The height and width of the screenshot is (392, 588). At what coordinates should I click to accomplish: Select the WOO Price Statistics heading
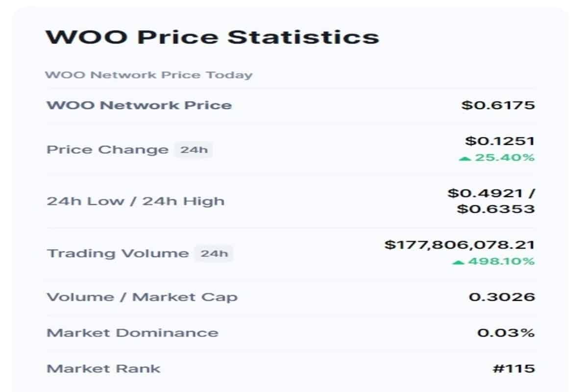[x=212, y=37]
